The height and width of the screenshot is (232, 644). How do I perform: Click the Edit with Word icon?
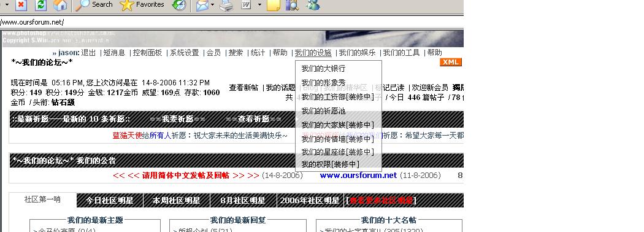245,5
